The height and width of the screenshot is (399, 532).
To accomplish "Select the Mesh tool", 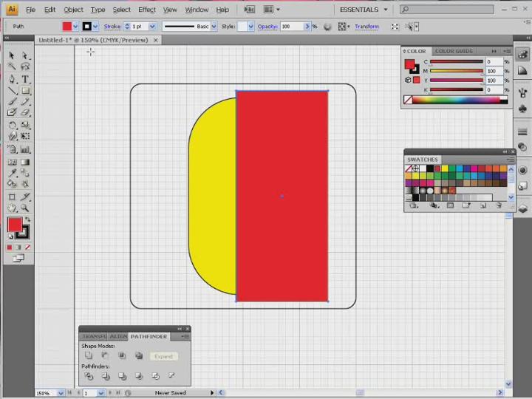I will pyautogui.click(x=12, y=162).
